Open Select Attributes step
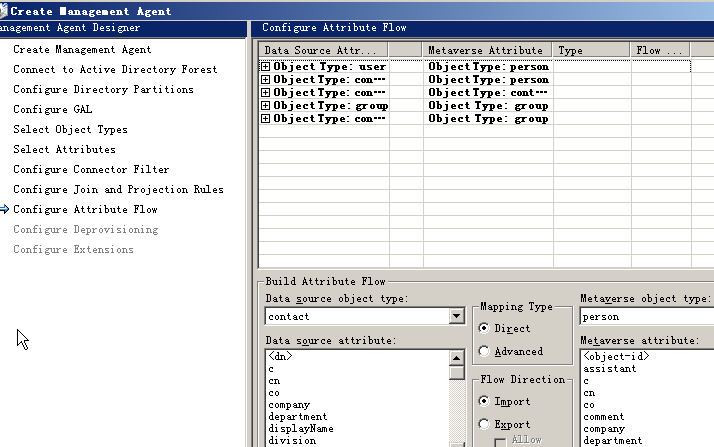The image size is (714, 447). click(x=64, y=150)
